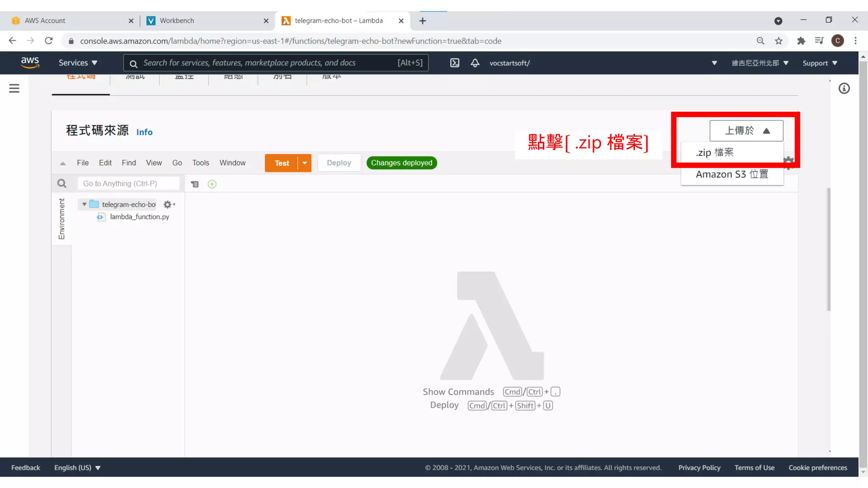Expand the Services dropdown
Screen dimensions: 868x488
78,63
